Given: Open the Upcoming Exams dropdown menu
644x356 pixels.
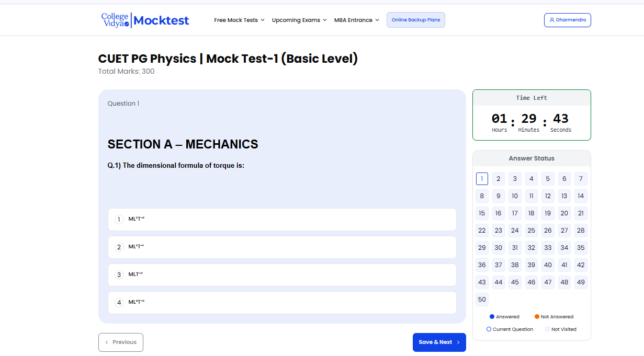Looking at the screenshot, I should click(299, 20).
